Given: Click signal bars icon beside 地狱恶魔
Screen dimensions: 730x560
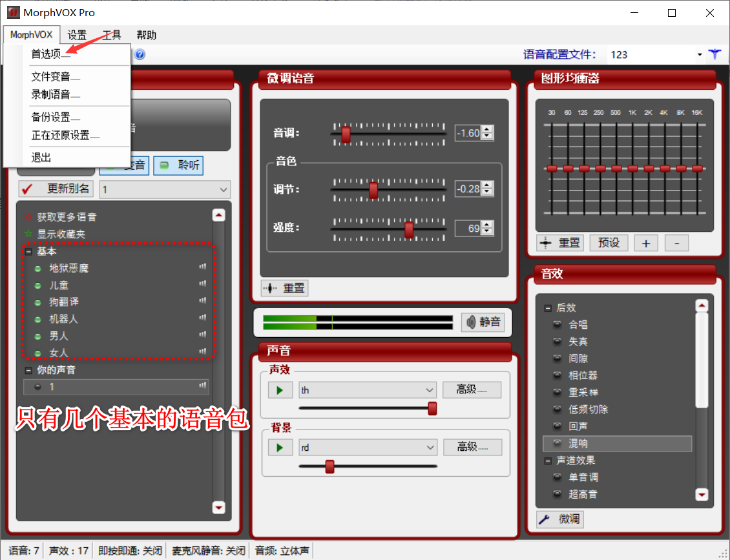Looking at the screenshot, I should [202, 267].
